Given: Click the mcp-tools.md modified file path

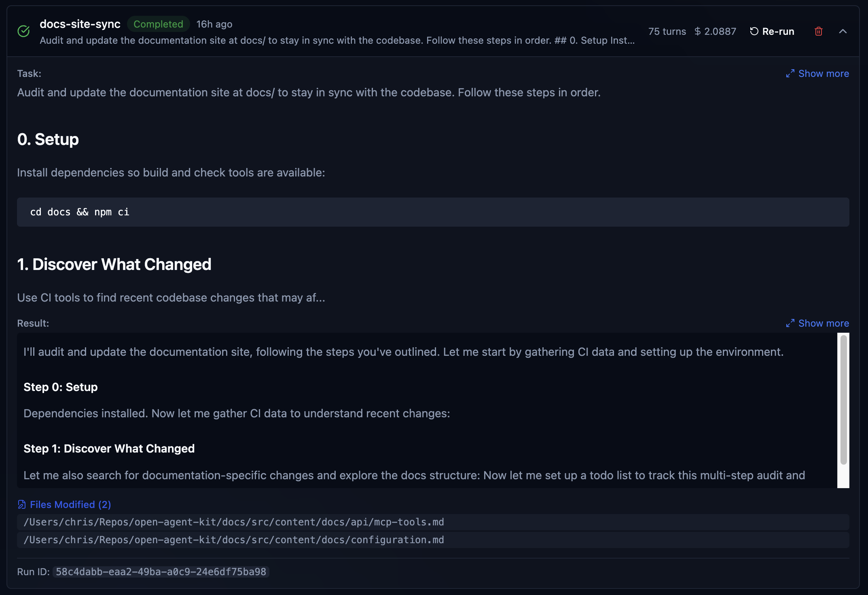Looking at the screenshot, I should coord(234,522).
